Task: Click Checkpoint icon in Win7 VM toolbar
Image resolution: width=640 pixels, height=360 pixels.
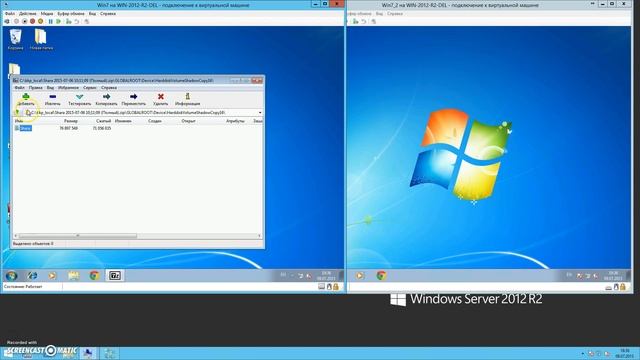Action: [x=69, y=21]
